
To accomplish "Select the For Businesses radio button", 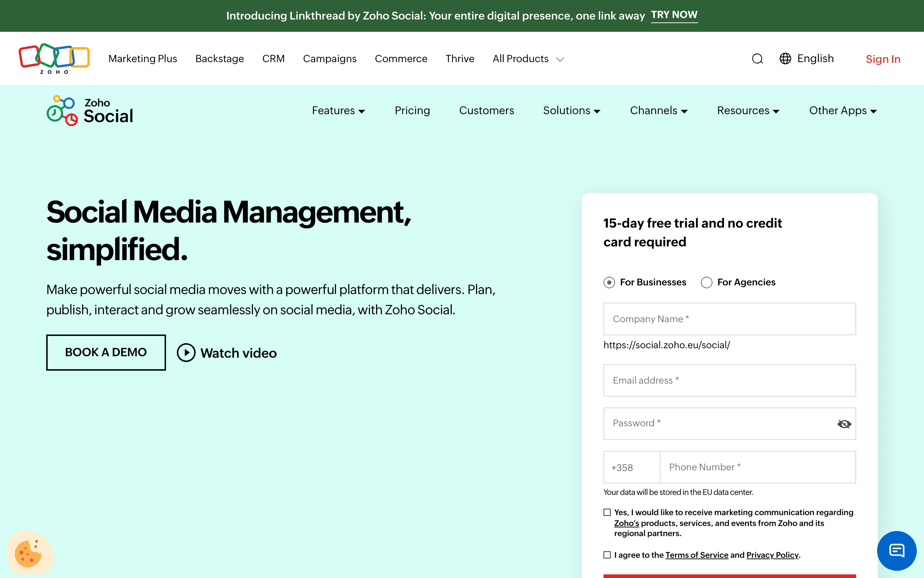I will 609,282.
